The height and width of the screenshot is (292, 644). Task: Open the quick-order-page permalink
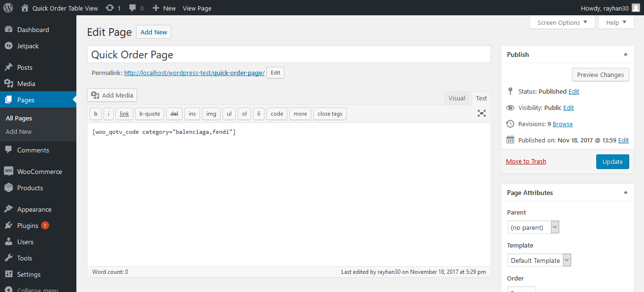(x=194, y=73)
